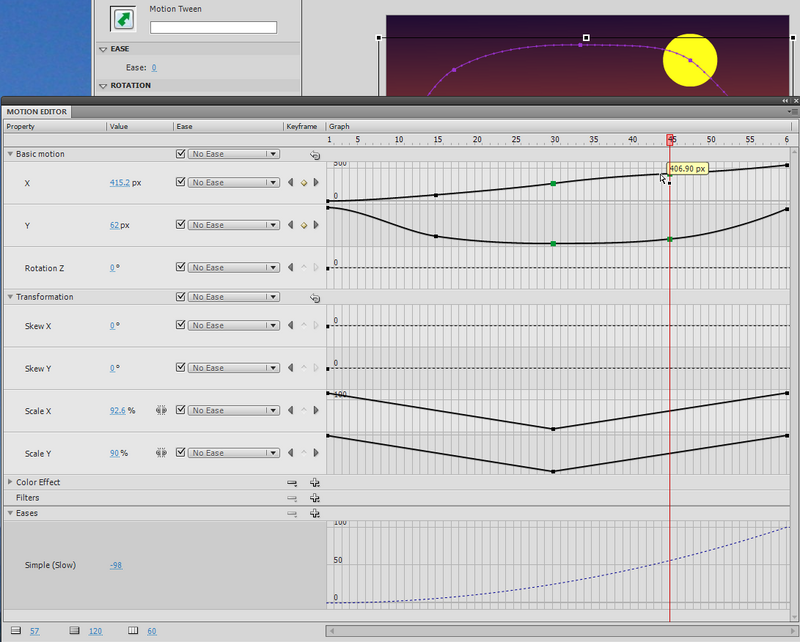Go to next keyframe for X
The image size is (800, 642).
click(316, 183)
